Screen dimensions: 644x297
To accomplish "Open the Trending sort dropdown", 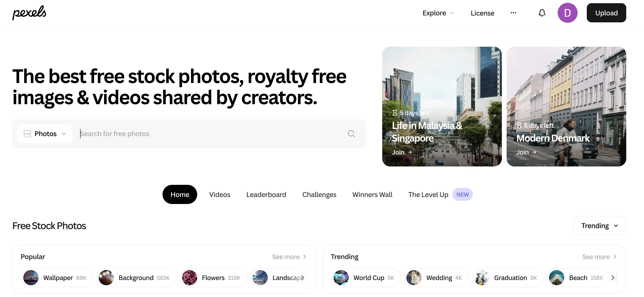I will tap(599, 226).
